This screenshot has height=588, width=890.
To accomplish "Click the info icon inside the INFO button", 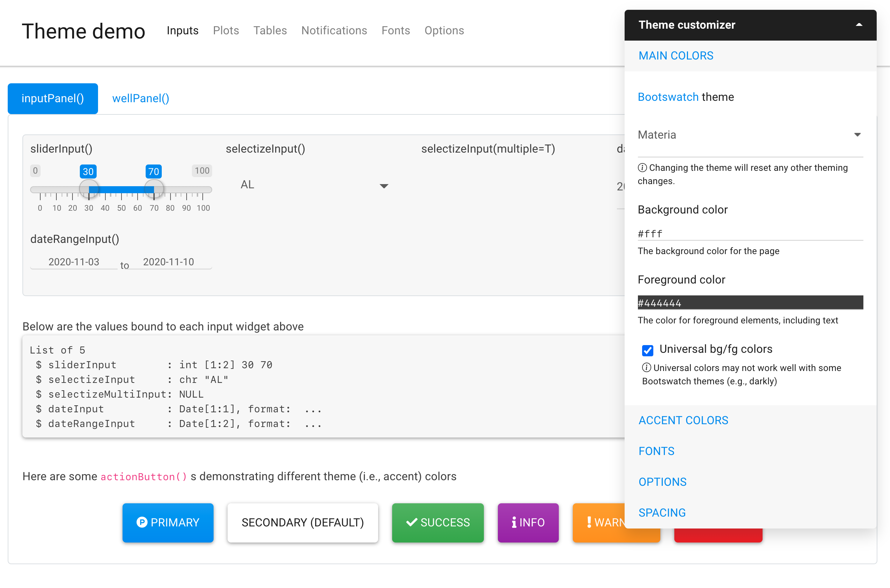I will click(514, 522).
